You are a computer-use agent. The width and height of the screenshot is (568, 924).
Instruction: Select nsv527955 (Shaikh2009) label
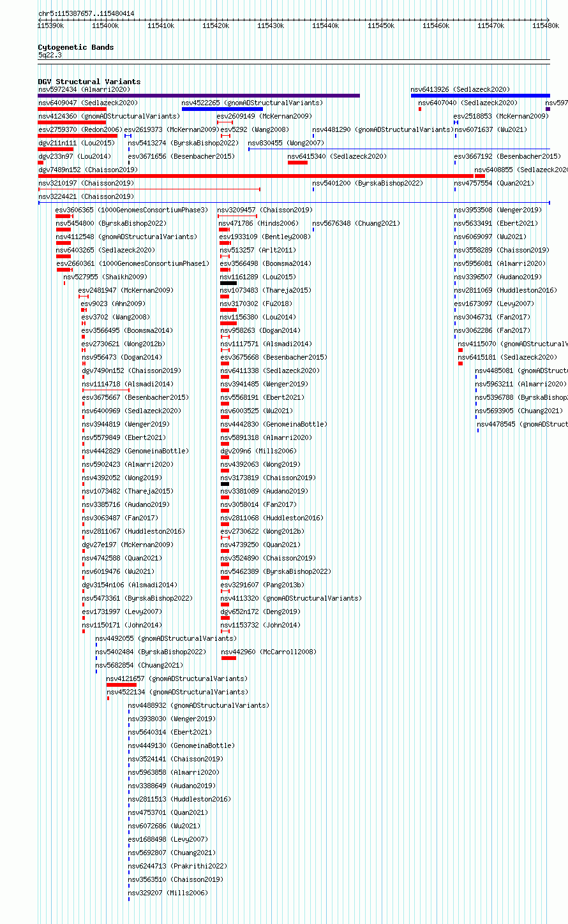tap(105, 277)
